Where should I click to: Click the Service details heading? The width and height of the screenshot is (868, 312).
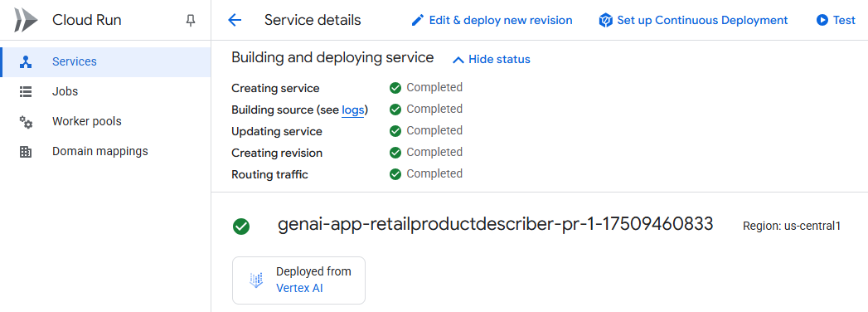[x=313, y=21]
